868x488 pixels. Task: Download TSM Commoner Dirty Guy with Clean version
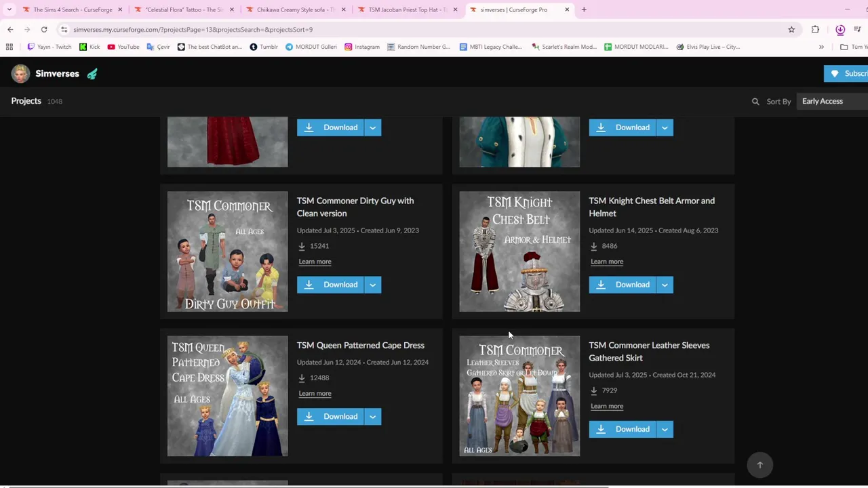pos(330,285)
